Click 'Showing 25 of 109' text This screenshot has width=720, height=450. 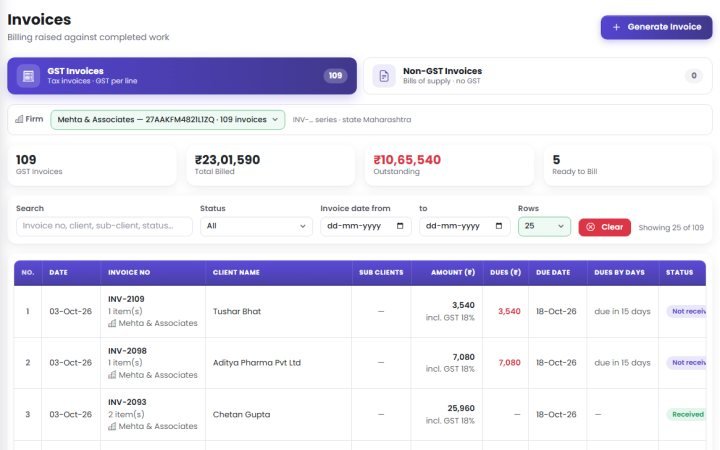click(x=671, y=228)
